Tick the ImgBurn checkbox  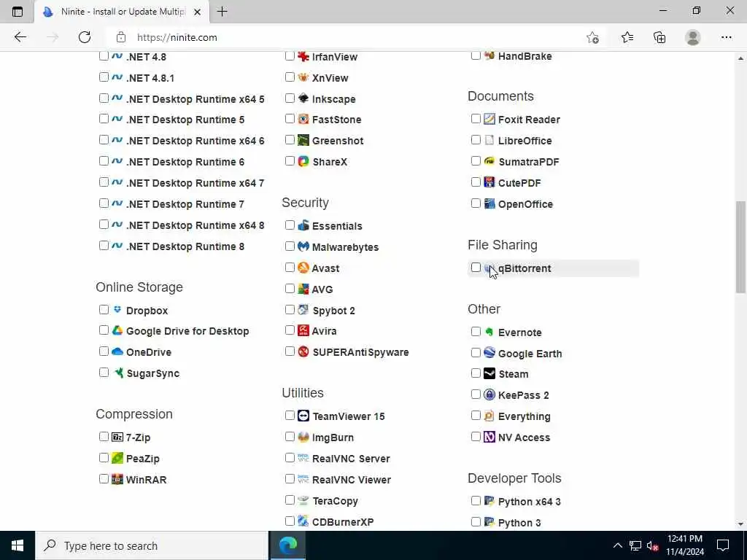point(290,437)
